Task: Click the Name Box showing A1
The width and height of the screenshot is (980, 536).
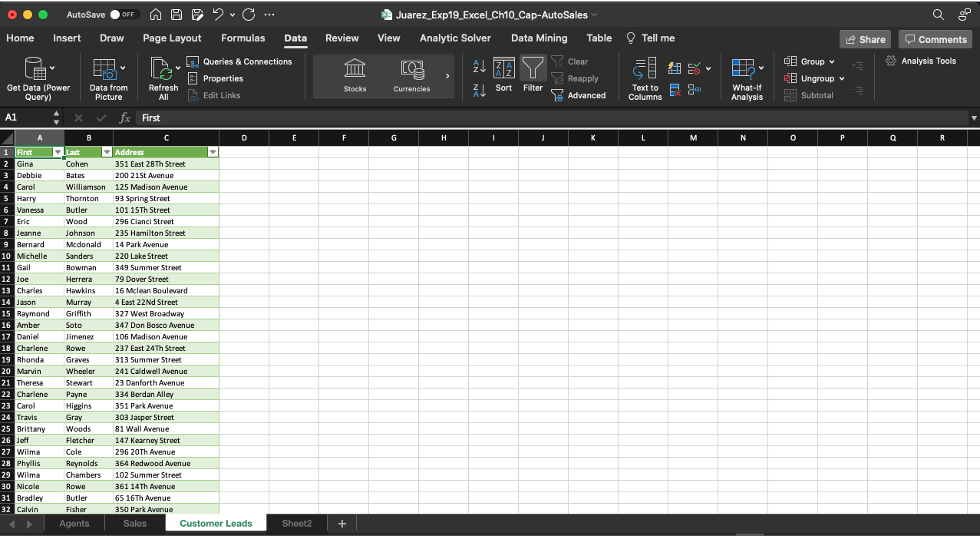Action: (23, 117)
